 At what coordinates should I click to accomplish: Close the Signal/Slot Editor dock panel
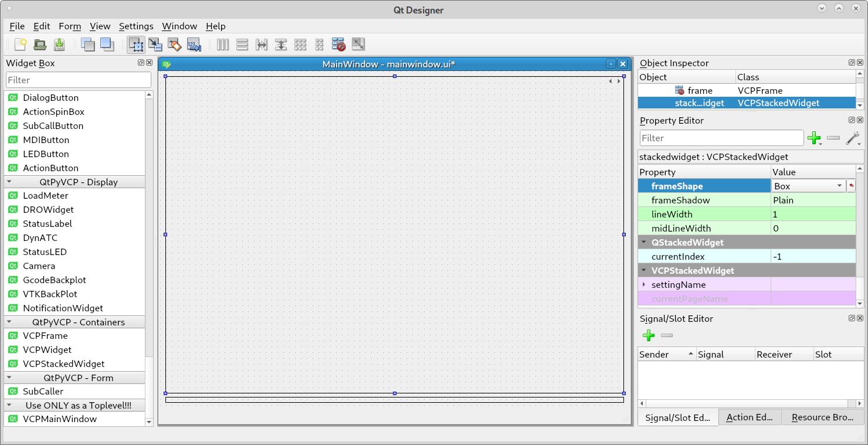click(x=860, y=318)
